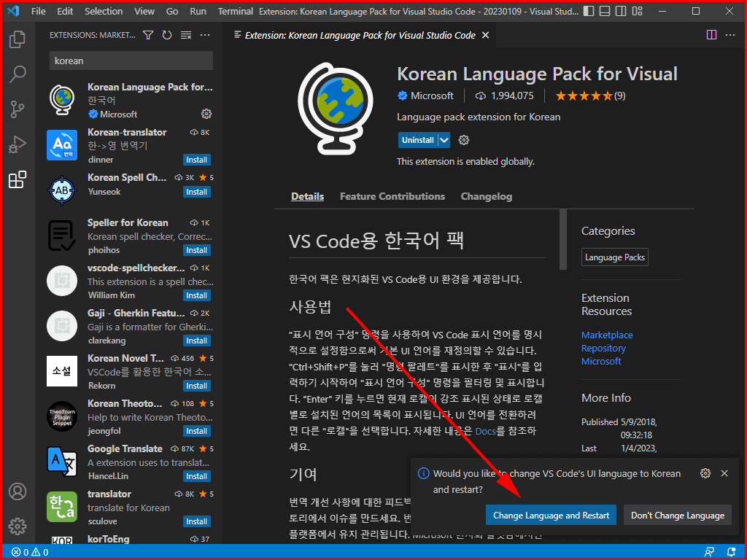Open the Repository resource link

click(x=603, y=348)
